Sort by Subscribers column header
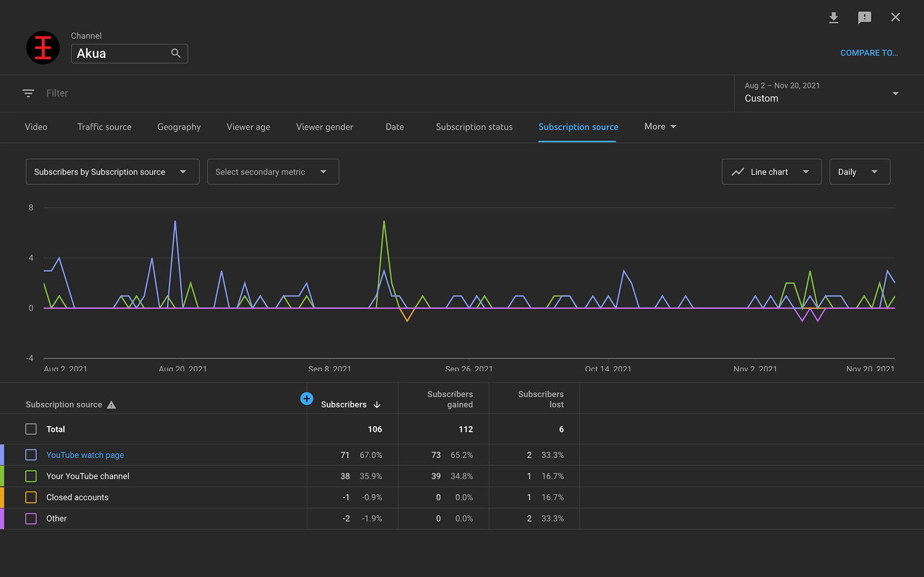The width and height of the screenshot is (924, 577). pyautogui.click(x=344, y=405)
